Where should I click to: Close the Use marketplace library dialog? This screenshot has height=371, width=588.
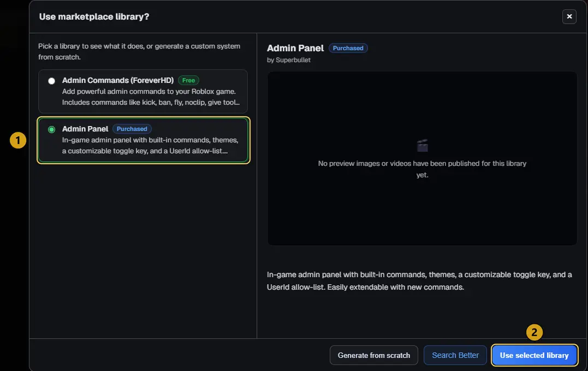(569, 16)
